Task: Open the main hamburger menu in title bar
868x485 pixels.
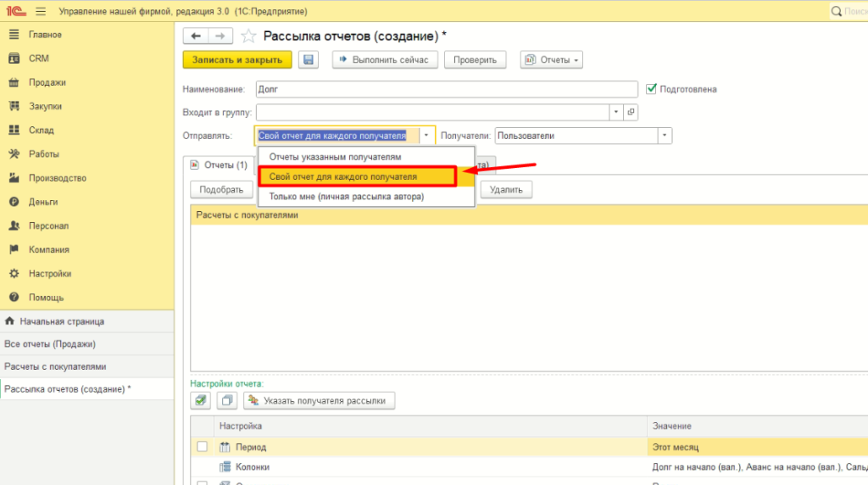Action: pyautogui.click(x=41, y=11)
